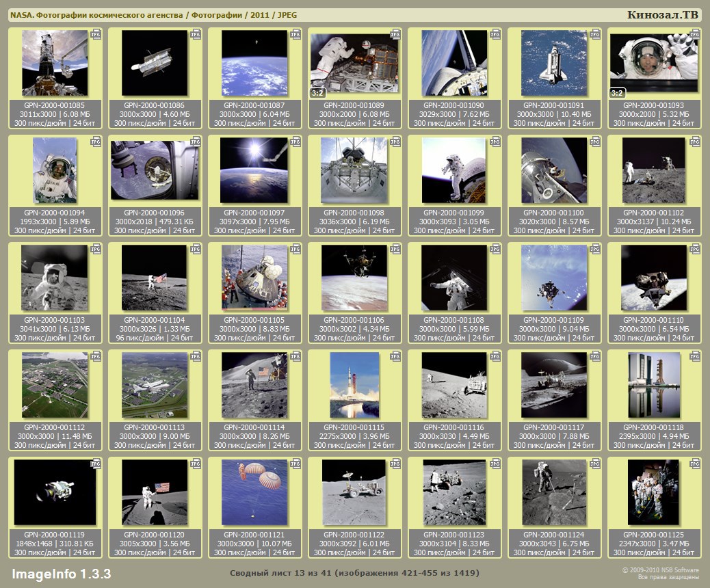Open the Apollo capsule recovery thumbnail GPN-2000-001105
This screenshot has width=710, height=588.
pyautogui.click(x=254, y=278)
